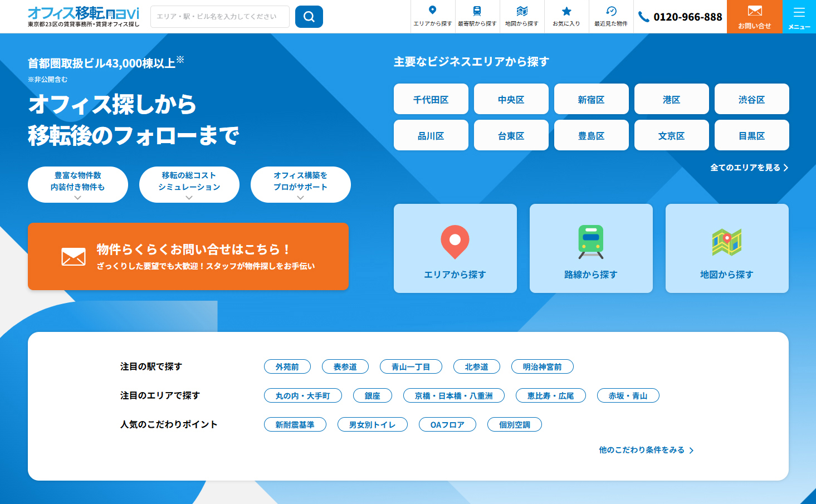
Task: Open the エリアから探す pin icon in header
Action: tap(432, 10)
